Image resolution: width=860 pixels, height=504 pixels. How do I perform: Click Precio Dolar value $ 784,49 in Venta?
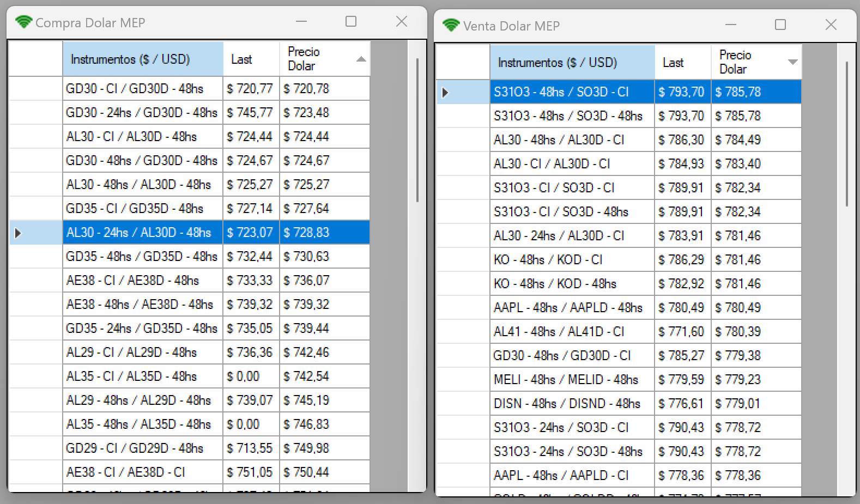(x=738, y=139)
